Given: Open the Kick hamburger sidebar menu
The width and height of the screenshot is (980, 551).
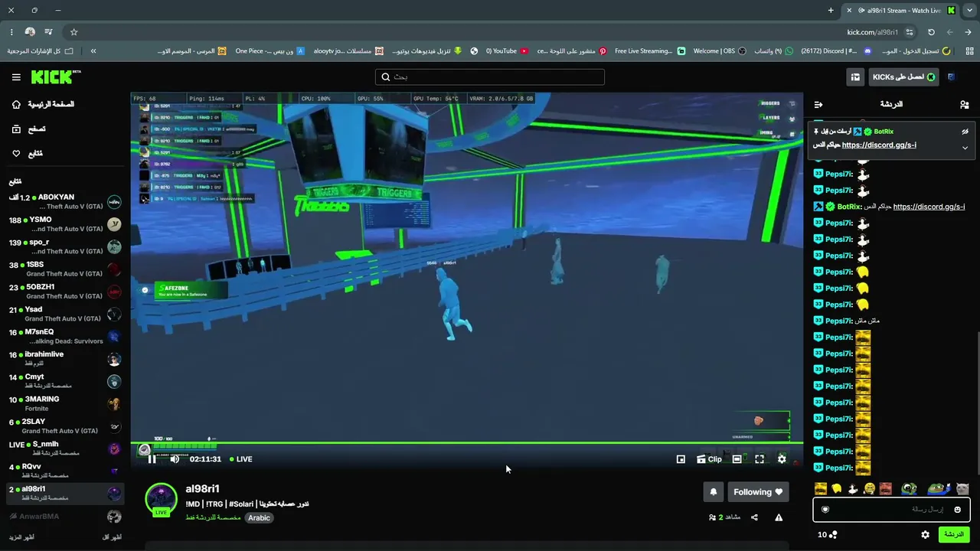Looking at the screenshot, I should click(16, 77).
